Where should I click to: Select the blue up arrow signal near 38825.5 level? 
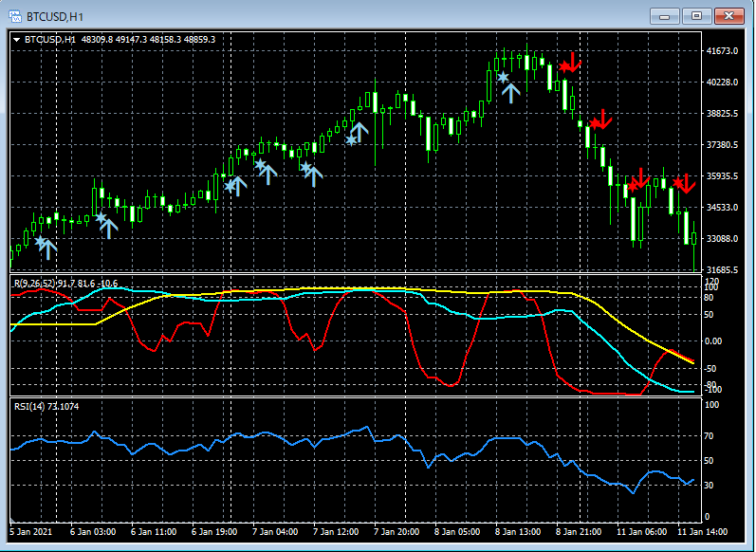click(x=360, y=133)
